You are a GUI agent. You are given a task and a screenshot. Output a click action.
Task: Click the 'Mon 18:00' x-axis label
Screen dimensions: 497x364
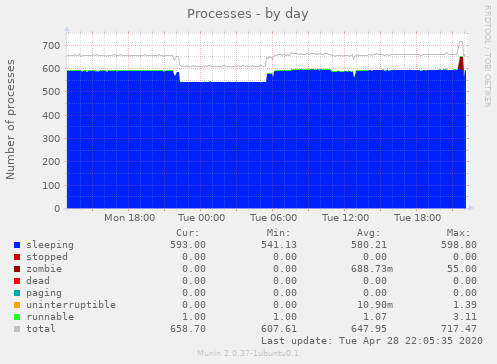coord(129,218)
